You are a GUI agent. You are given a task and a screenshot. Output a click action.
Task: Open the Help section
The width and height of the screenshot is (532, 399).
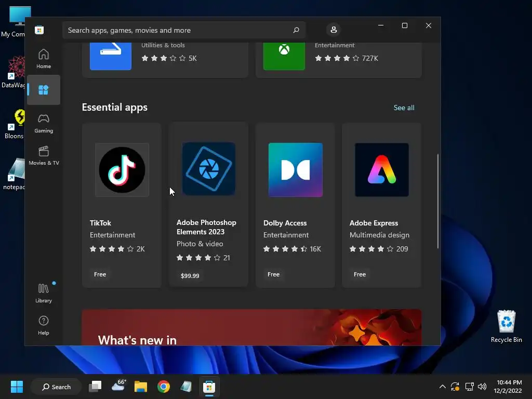coord(44,325)
